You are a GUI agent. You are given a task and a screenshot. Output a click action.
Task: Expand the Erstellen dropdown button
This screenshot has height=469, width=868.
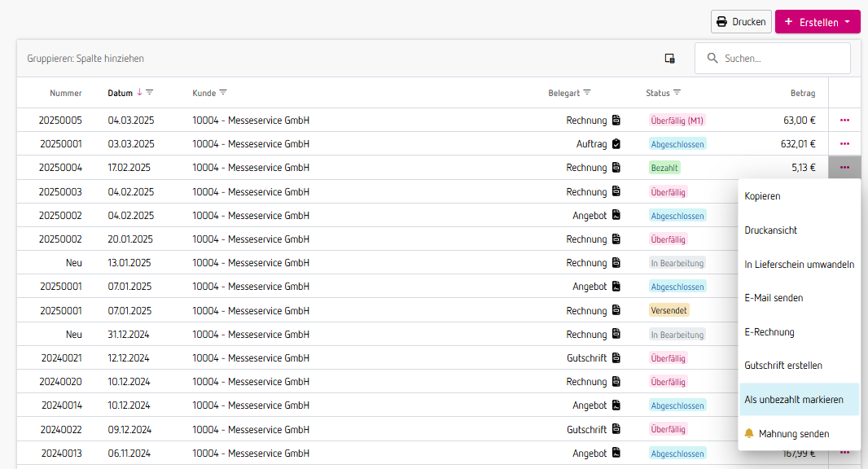coord(818,22)
